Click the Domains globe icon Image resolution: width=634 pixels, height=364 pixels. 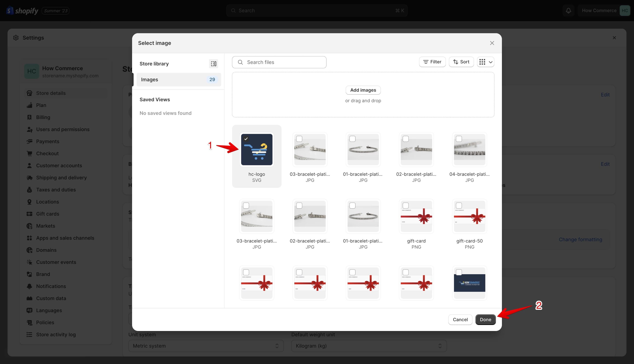(x=29, y=250)
